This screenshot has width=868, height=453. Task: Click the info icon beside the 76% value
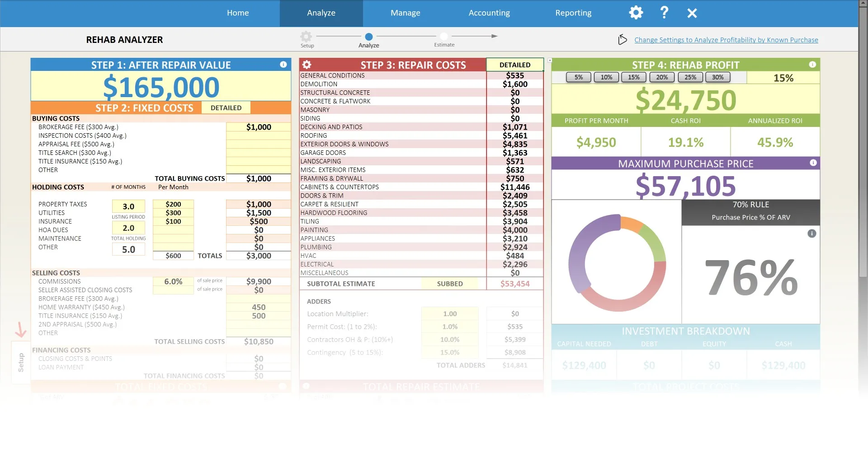coord(812,234)
